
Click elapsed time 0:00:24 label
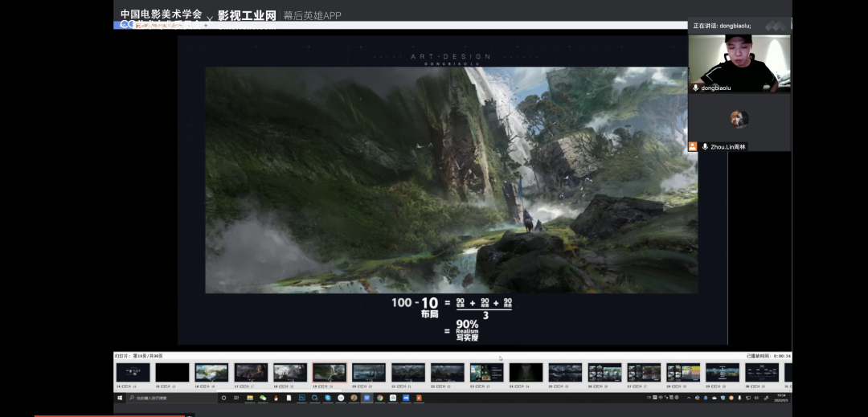point(768,356)
